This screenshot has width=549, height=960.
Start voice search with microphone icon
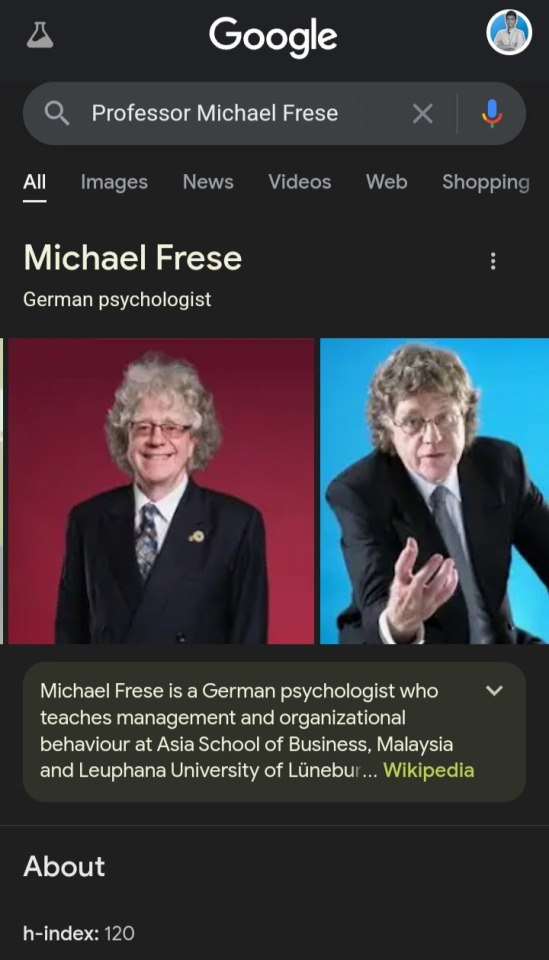click(491, 113)
